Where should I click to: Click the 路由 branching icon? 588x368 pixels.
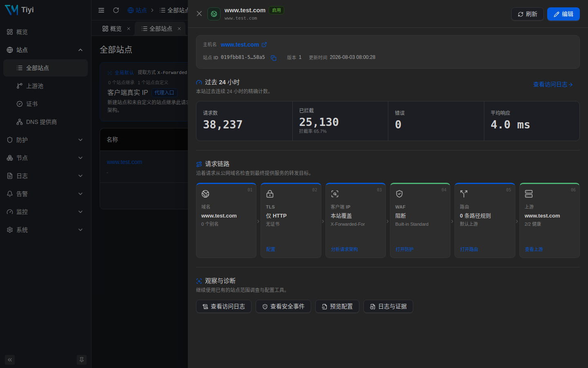coord(464,194)
